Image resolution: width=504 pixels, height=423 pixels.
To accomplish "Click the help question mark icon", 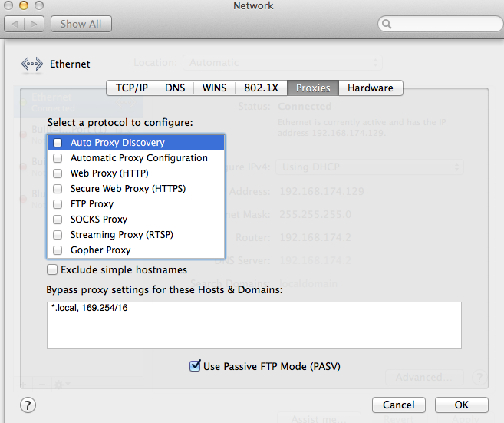I will click(26, 405).
